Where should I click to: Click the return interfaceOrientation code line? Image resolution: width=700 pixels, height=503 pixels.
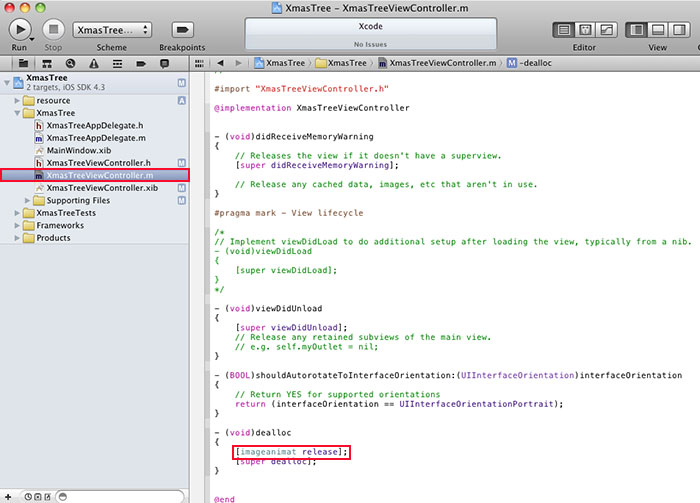[399, 404]
